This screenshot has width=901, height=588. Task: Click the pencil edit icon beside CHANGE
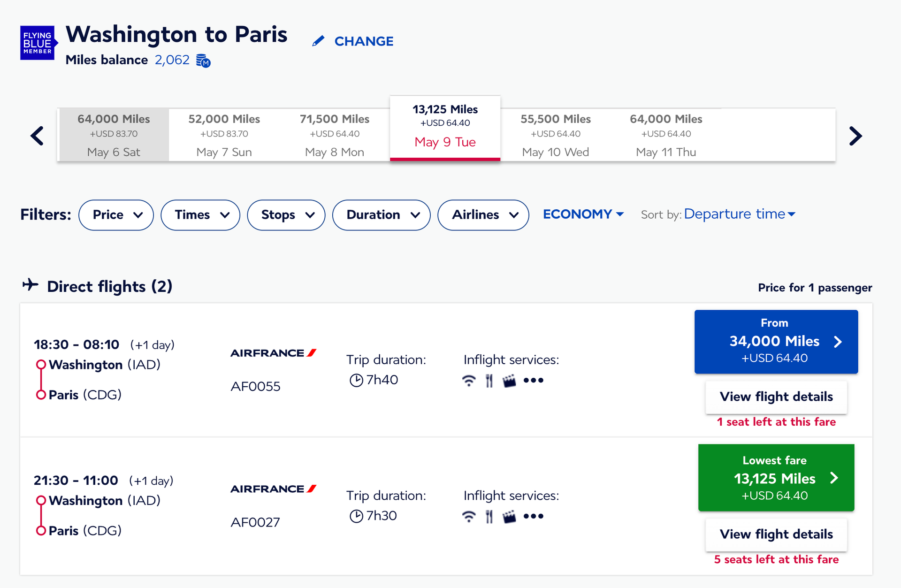(319, 40)
